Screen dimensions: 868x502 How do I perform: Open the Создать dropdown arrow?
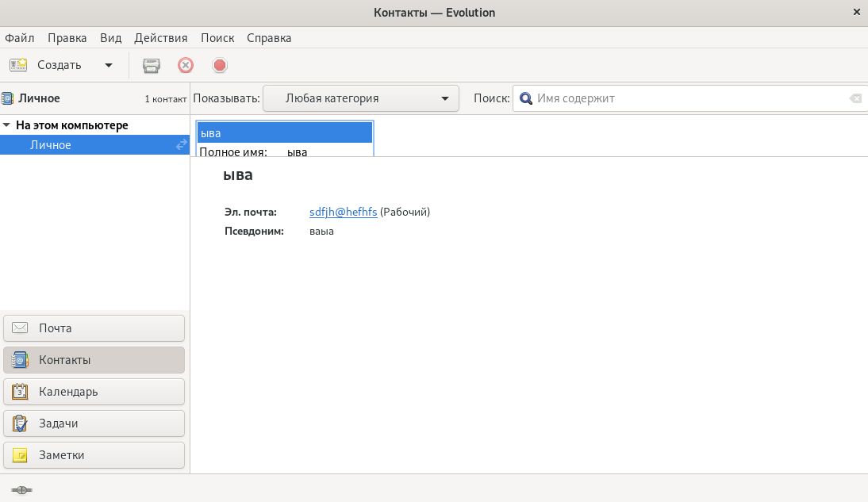[109, 65]
